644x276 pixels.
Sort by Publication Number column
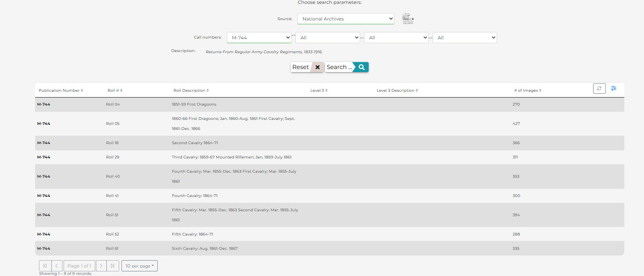(61, 90)
